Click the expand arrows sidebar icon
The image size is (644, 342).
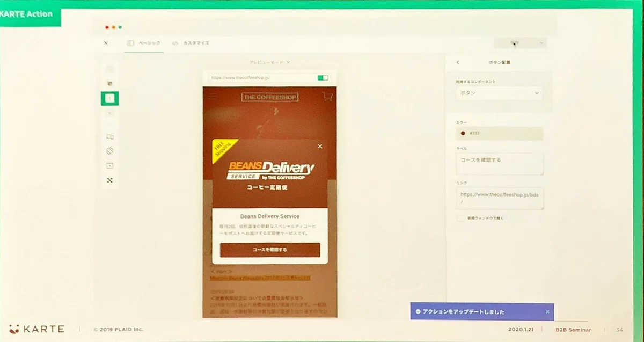(x=110, y=180)
